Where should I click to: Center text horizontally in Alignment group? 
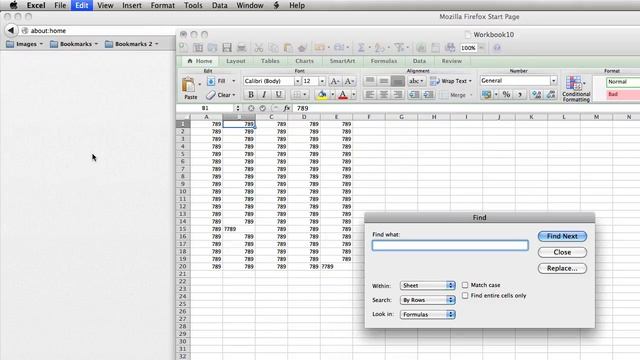384,95
